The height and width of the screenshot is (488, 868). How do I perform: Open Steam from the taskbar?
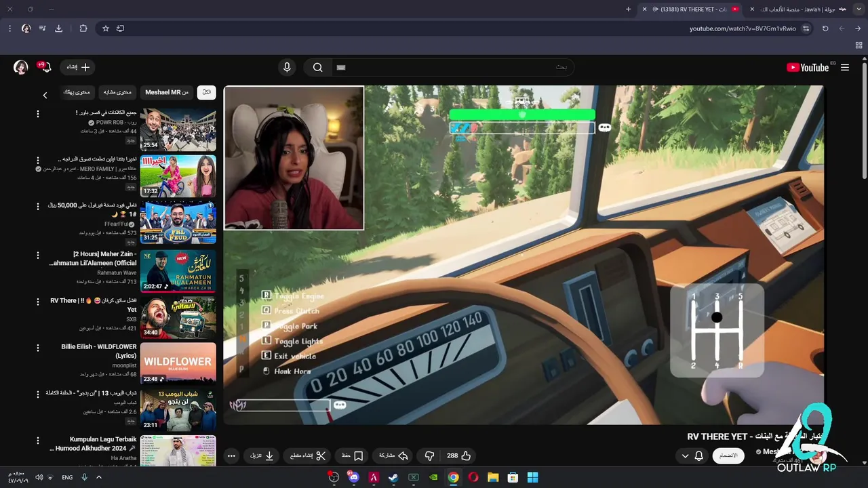point(393,477)
